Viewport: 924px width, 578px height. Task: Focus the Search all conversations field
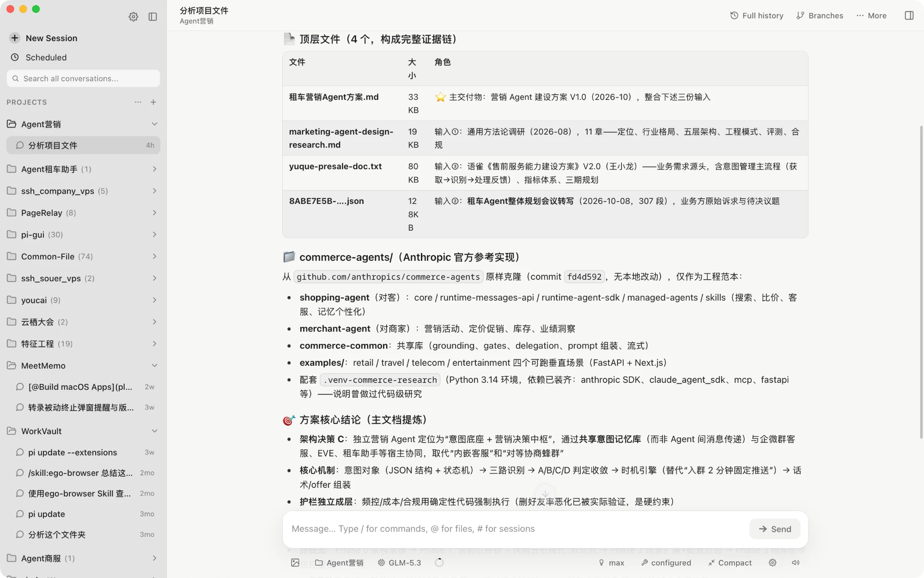83,79
